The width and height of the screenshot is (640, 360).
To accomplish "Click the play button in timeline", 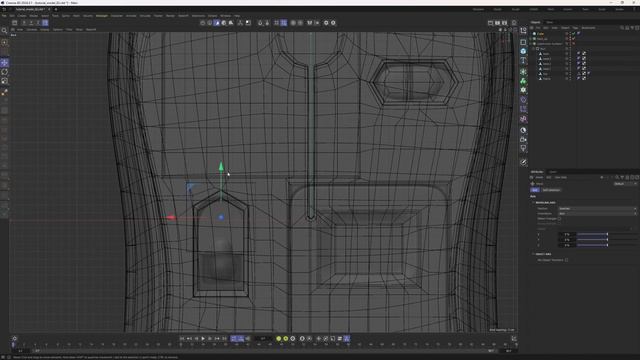I will point(203,338).
